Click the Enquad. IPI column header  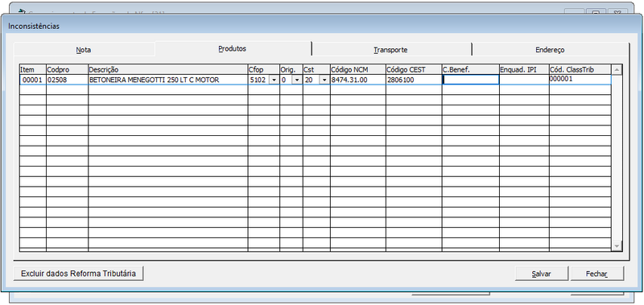tap(524, 70)
